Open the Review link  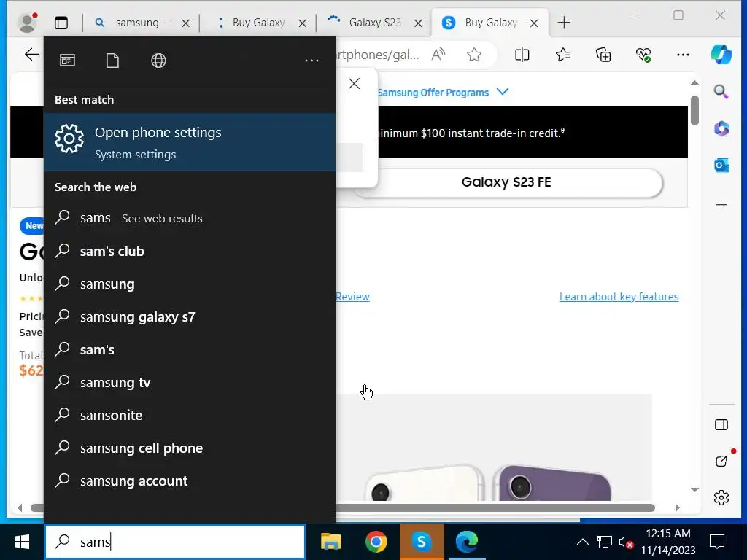[352, 297]
